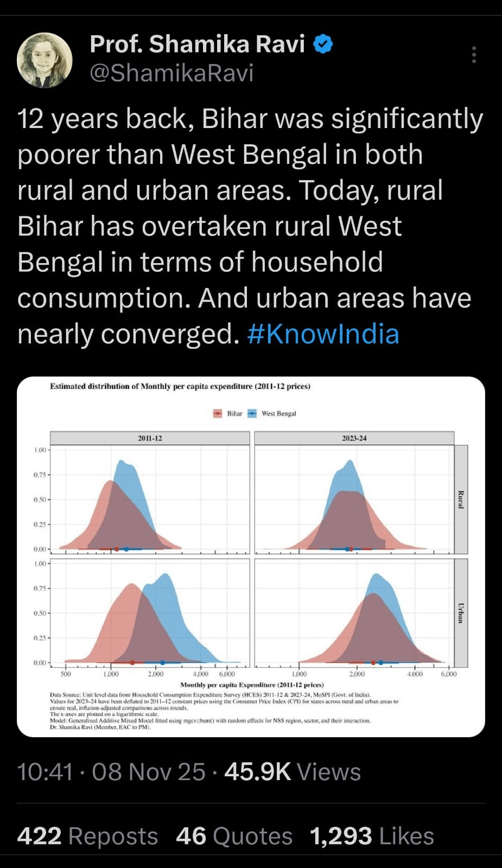
Task: Click the 2023-24 panel header
Action: [354, 438]
